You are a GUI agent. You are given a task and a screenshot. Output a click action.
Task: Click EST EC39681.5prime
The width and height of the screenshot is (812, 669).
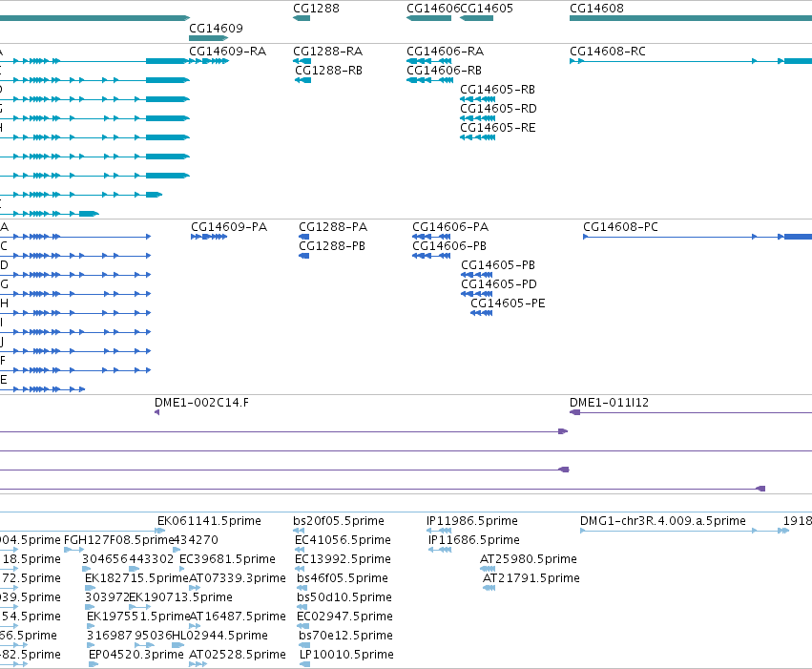click(227, 559)
